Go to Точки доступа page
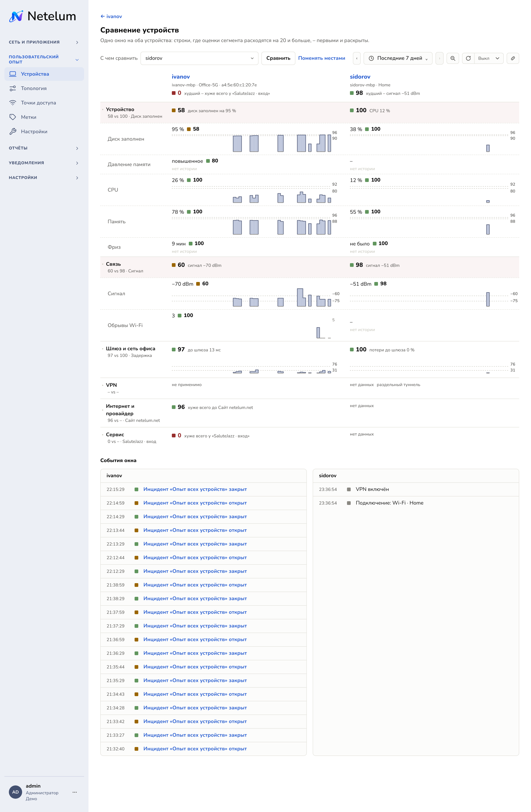Screen dimensions: 531x812 tap(44, 103)
